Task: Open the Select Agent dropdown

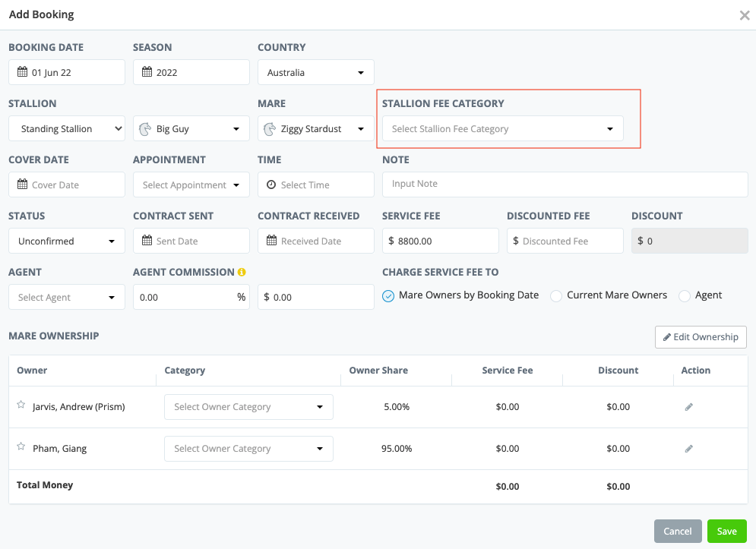Action: [66, 298]
